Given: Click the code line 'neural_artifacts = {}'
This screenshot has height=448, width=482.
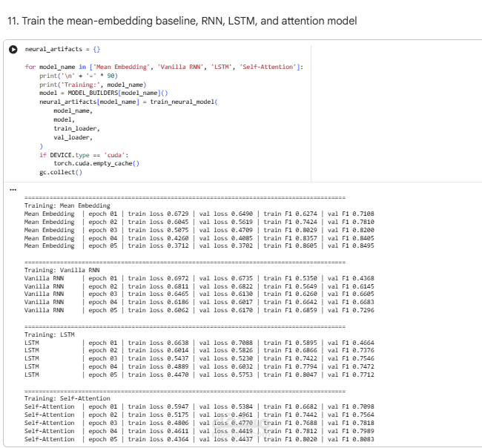Looking at the screenshot, I should tap(63, 49).
